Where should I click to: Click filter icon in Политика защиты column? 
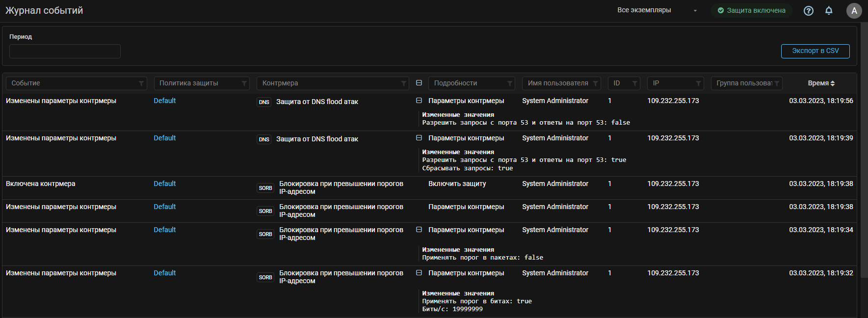click(x=244, y=83)
